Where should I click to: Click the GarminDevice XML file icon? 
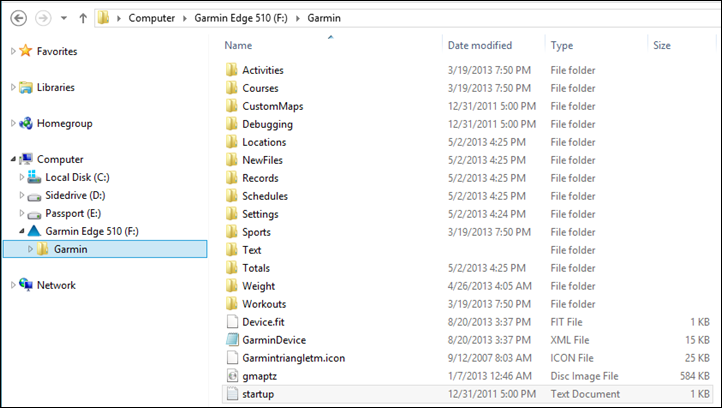[232, 339]
